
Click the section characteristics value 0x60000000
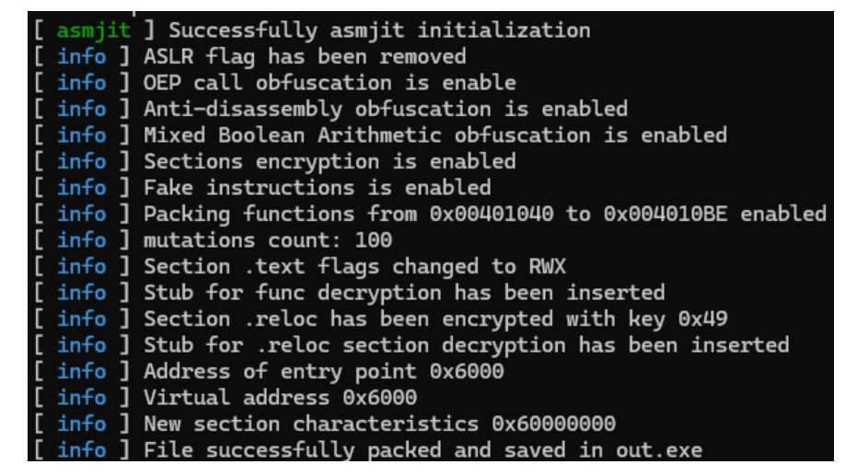tap(553, 425)
